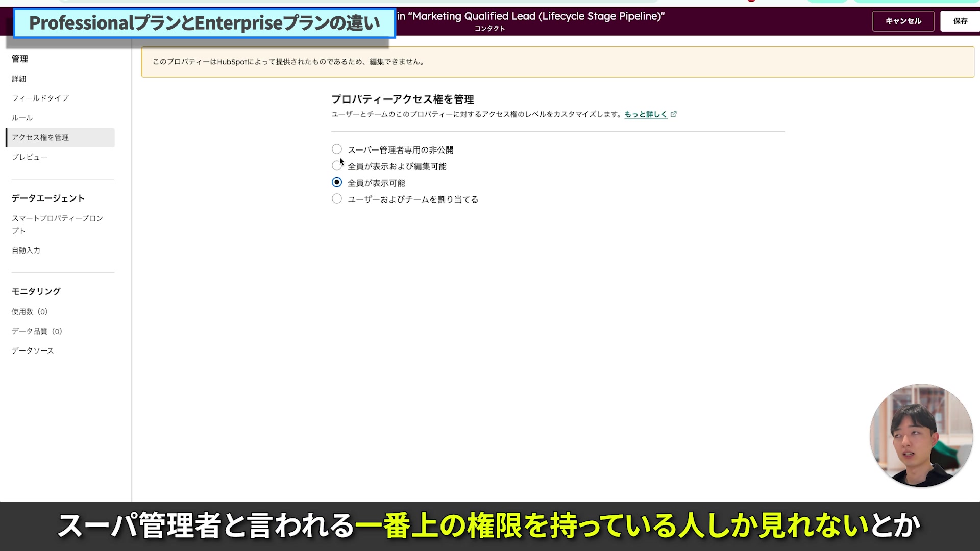
Task: View 使用数（0）monitoring details
Action: pyautogui.click(x=30, y=311)
